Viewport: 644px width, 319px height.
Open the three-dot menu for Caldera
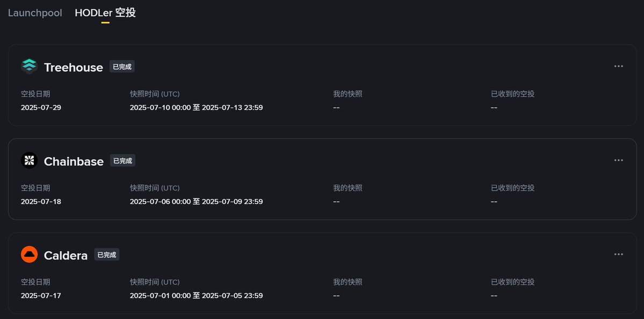pos(619,254)
